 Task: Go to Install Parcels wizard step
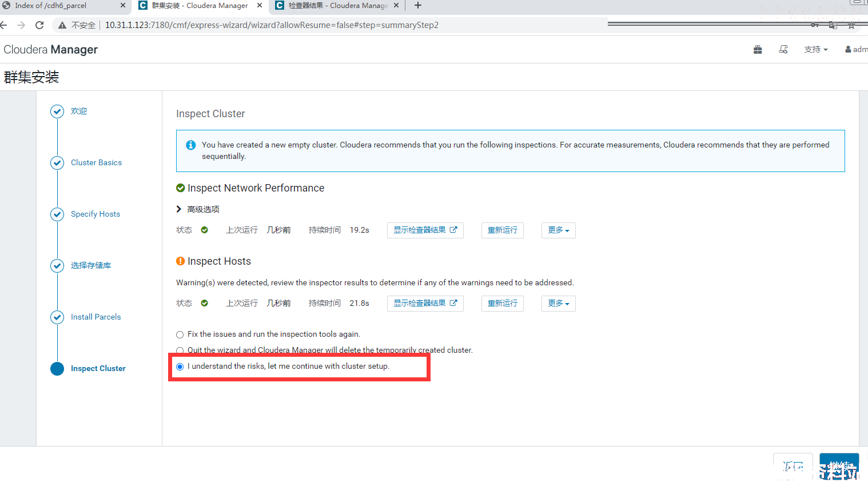(x=96, y=317)
